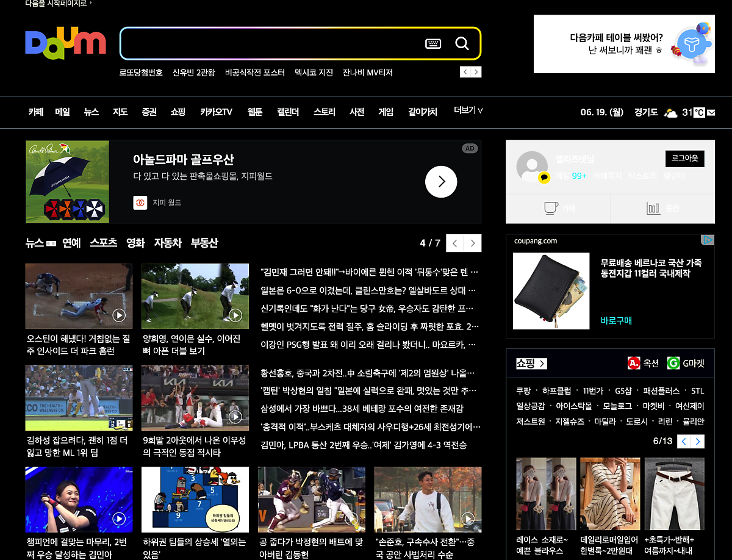Show previous trending search terms

[x=465, y=72]
